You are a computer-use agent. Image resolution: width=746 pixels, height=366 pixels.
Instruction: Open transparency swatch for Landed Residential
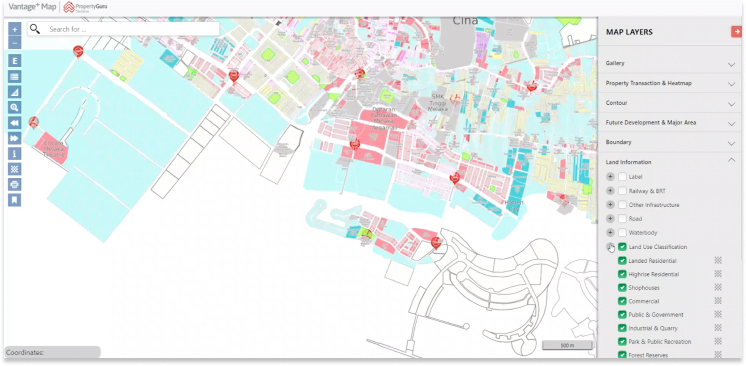(718, 260)
